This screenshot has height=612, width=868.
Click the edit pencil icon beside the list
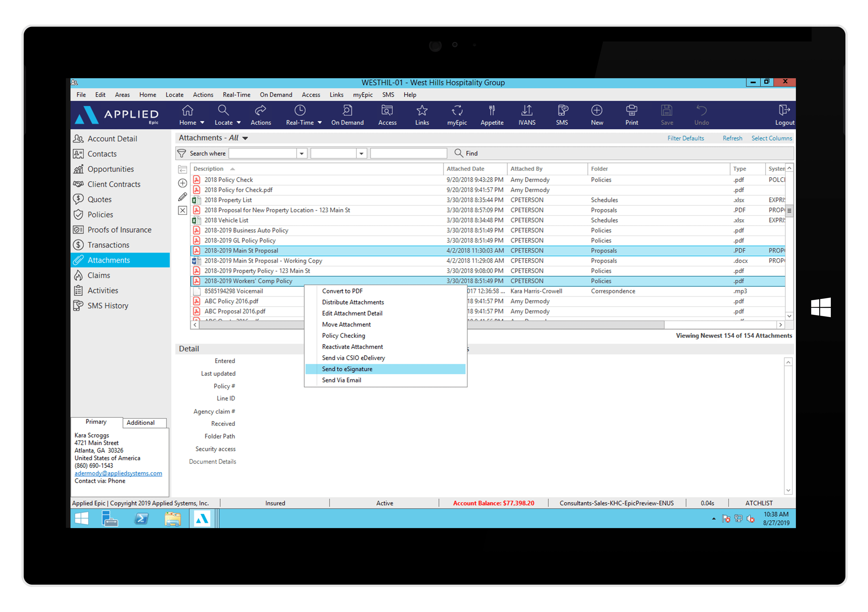point(183,197)
